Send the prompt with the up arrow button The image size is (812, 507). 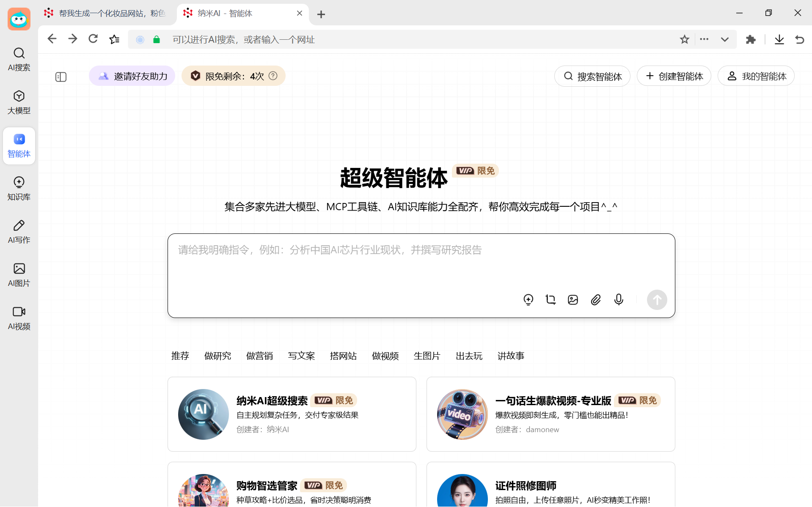point(657,300)
